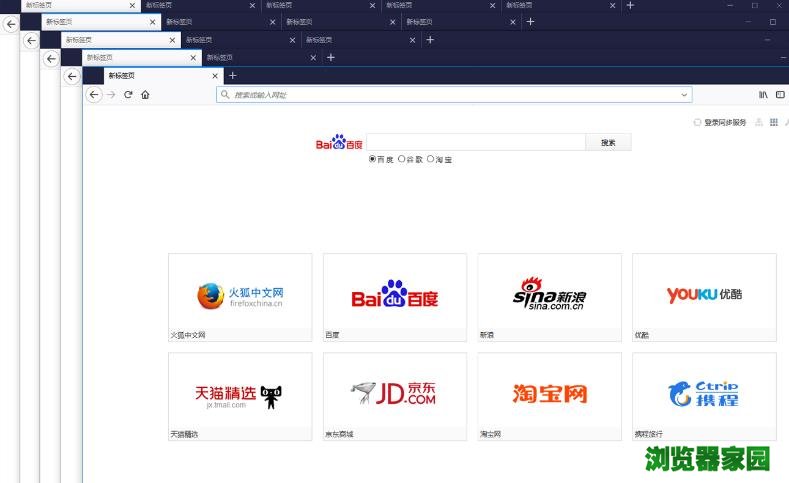This screenshot has height=483, width=789.
Task: Select the 淘宝 search engine radio
Action: [x=431, y=159]
